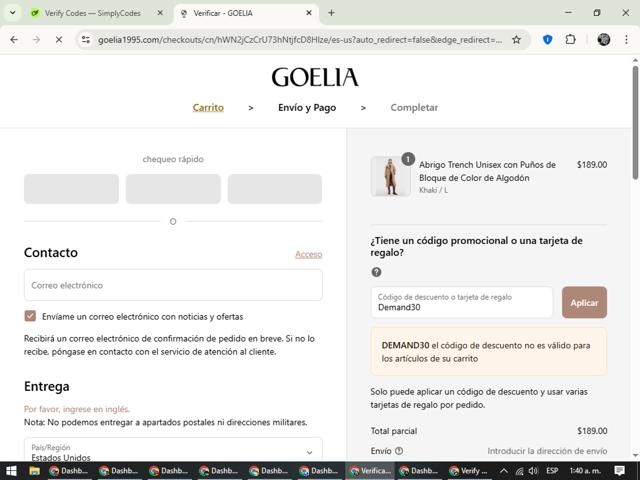
Task: Go back to the previous page
Action: coord(14,40)
